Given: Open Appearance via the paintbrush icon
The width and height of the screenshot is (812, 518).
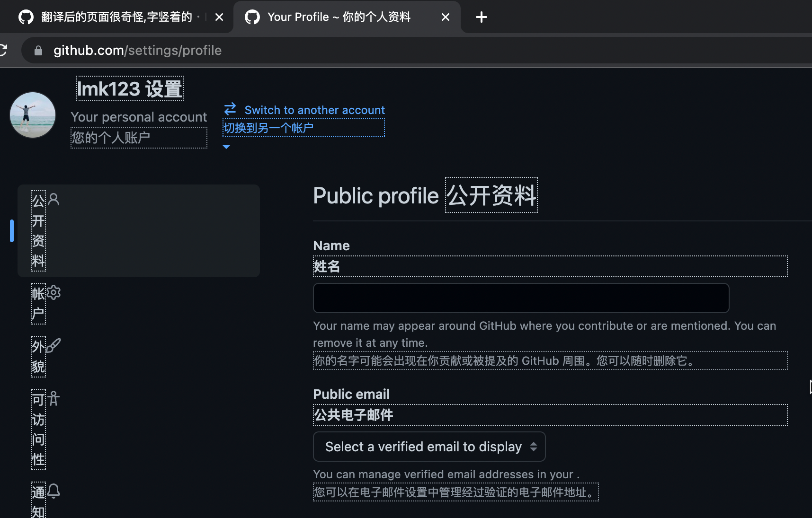Looking at the screenshot, I should pos(54,345).
